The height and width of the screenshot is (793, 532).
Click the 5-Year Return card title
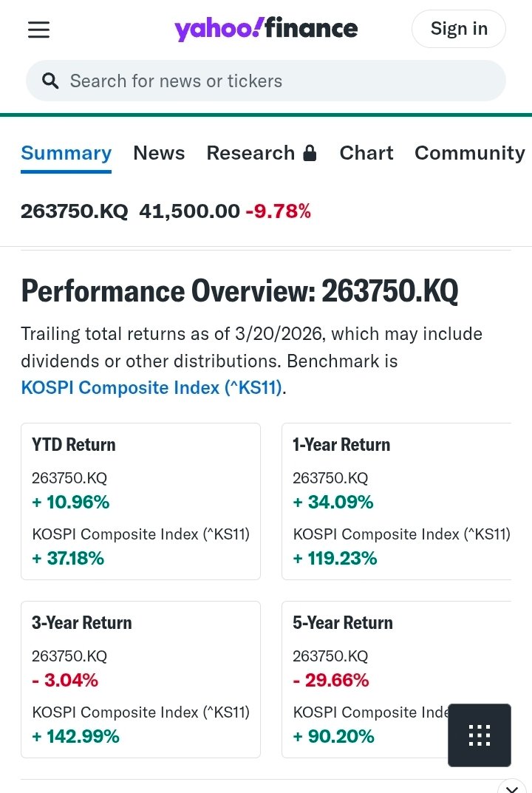[343, 622]
